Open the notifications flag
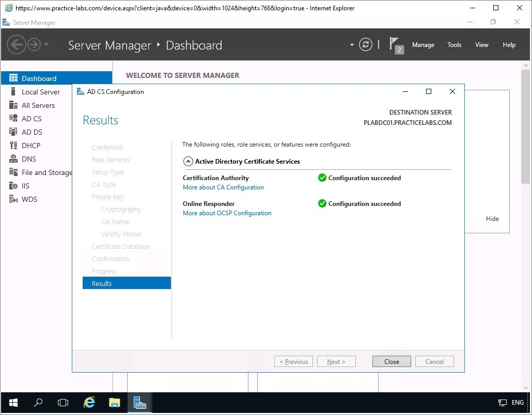The image size is (532, 415). pyautogui.click(x=396, y=45)
